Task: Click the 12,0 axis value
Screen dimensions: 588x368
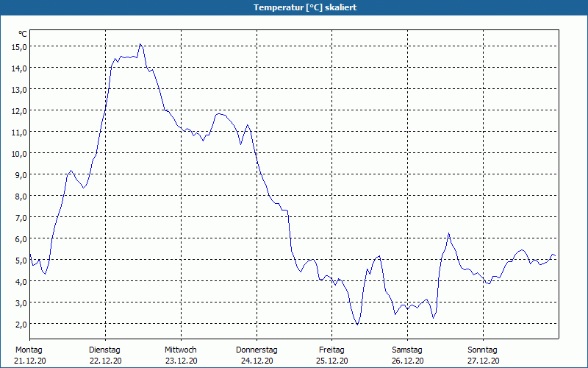Action: (20, 111)
